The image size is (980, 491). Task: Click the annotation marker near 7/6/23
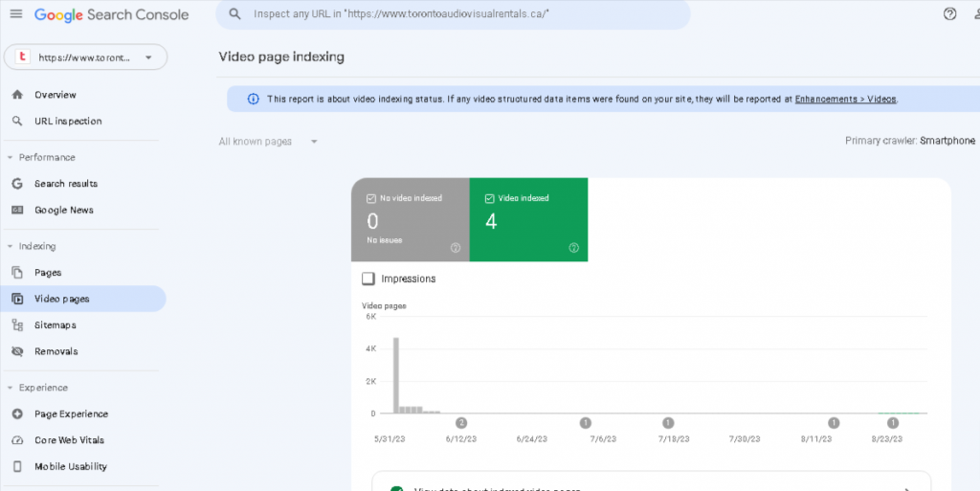pyautogui.click(x=585, y=423)
